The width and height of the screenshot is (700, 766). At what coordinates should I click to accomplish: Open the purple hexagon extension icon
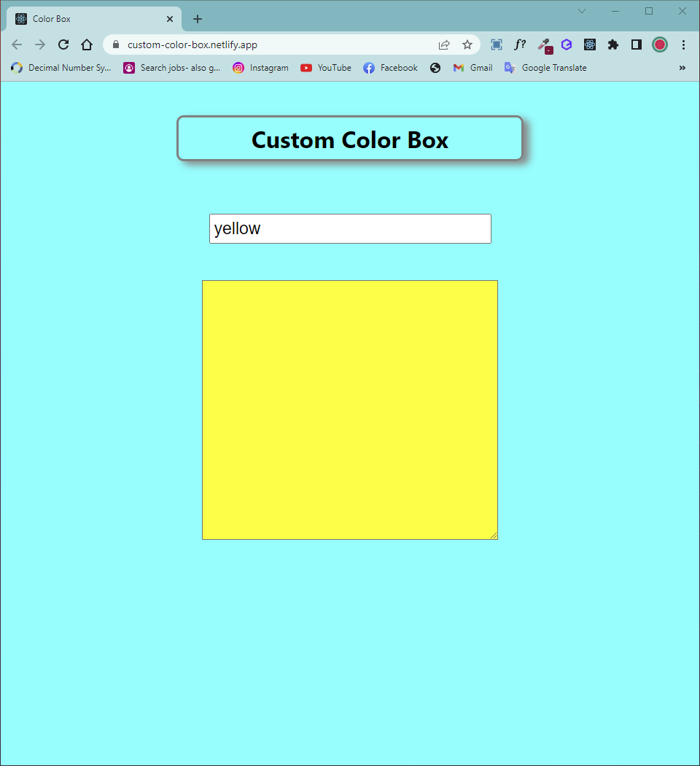coord(567,45)
